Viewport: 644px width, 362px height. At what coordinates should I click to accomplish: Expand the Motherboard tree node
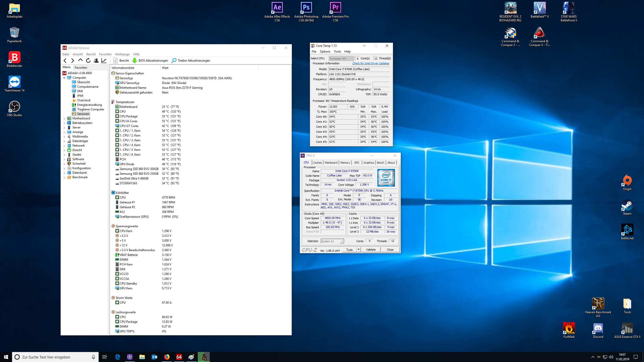[64, 118]
